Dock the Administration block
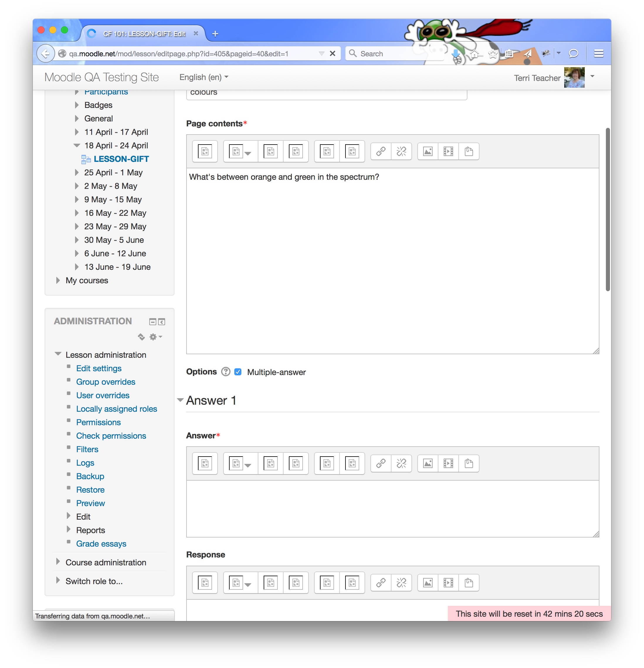Viewport: 644px width, 668px height. coord(162,322)
